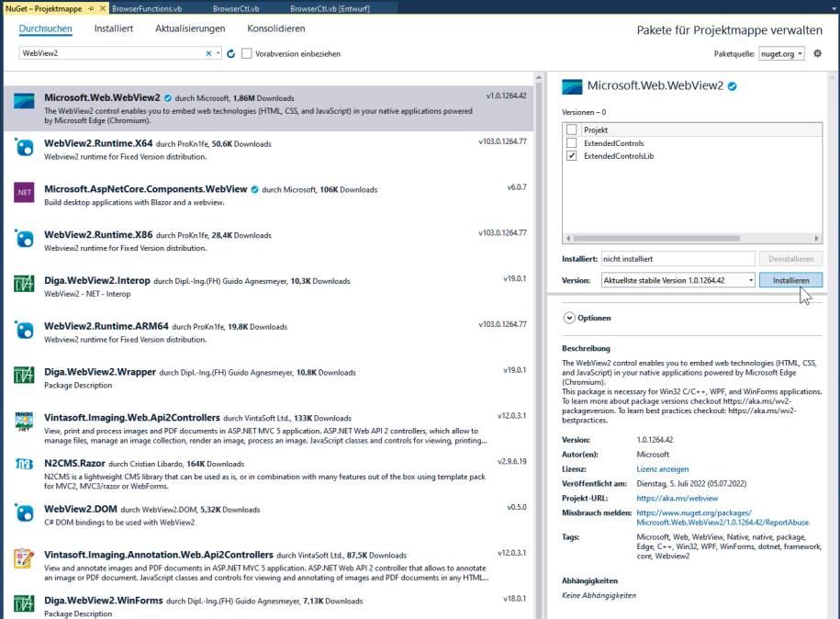This screenshot has height=619, width=840.
Task: Select the Diga.WebView2.WinForms package title
Action: tap(104, 601)
